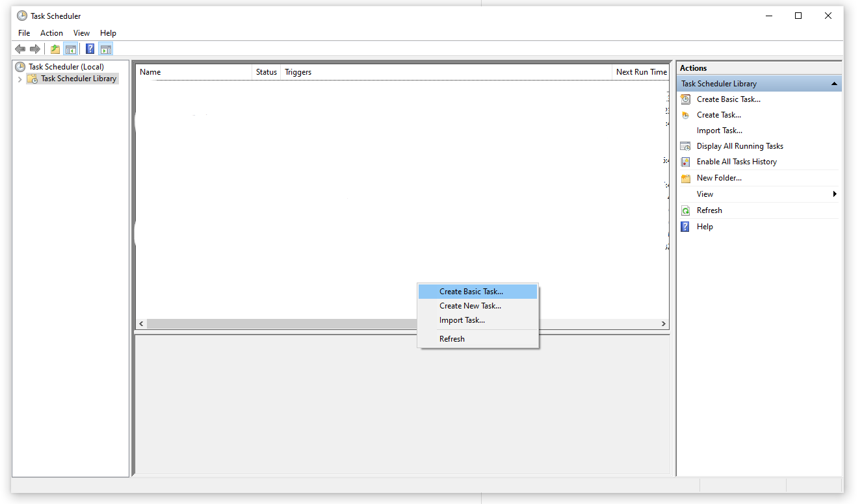Screen dimensions: 862x504
Task: Collapse the Task Scheduler Library actions group
Action: tap(834, 83)
